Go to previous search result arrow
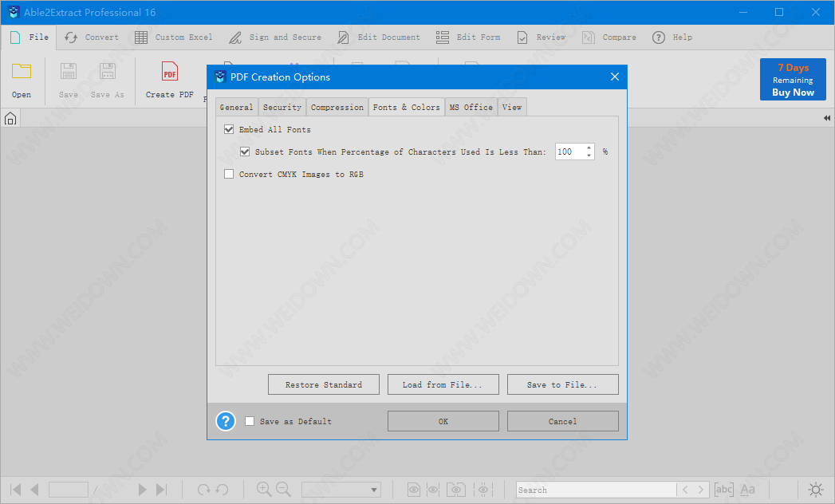The height and width of the screenshot is (504, 835). click(685, 489)
